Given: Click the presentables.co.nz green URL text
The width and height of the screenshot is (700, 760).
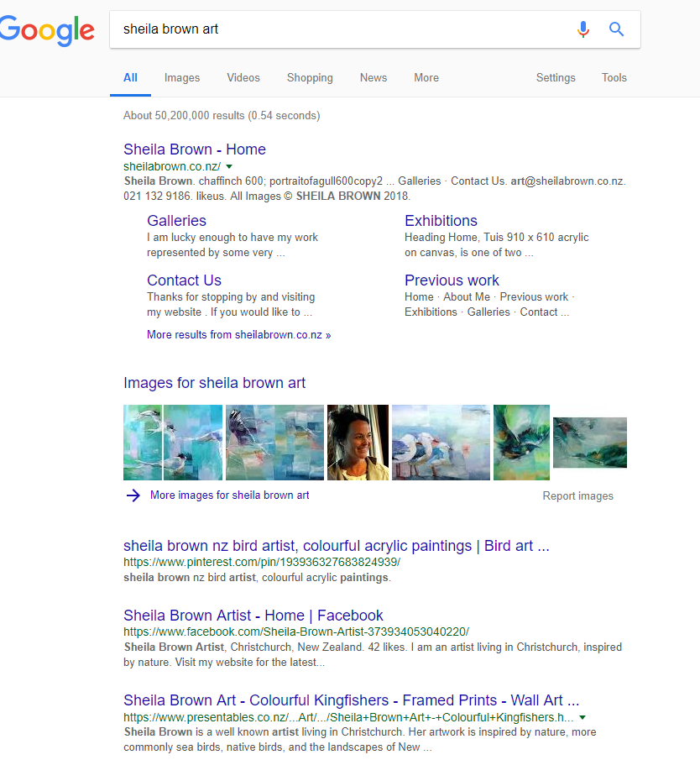Looking at the screenshot, I should (x=348, y=717).
